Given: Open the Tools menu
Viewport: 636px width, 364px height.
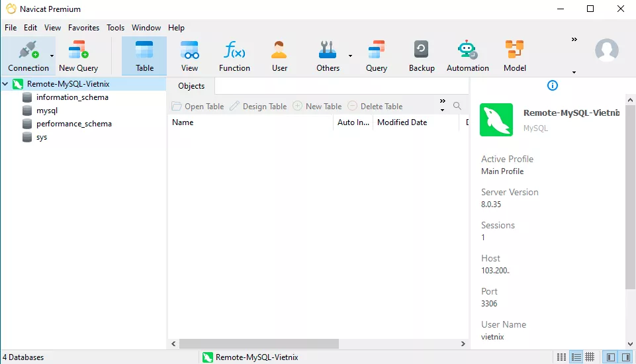Looking at the screenshot, I should pyautogui.click(x=116, y=28).
